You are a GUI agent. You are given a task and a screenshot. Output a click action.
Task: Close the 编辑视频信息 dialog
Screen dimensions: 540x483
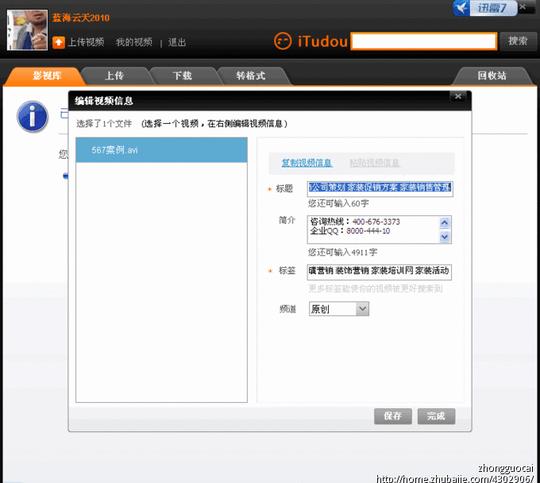pos(458,96)
